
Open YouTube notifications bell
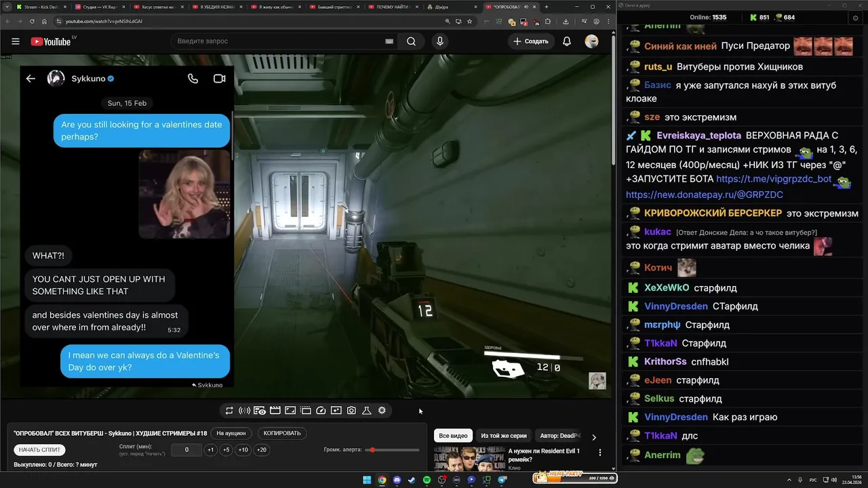pyautogui.click(x=567, y=41)
